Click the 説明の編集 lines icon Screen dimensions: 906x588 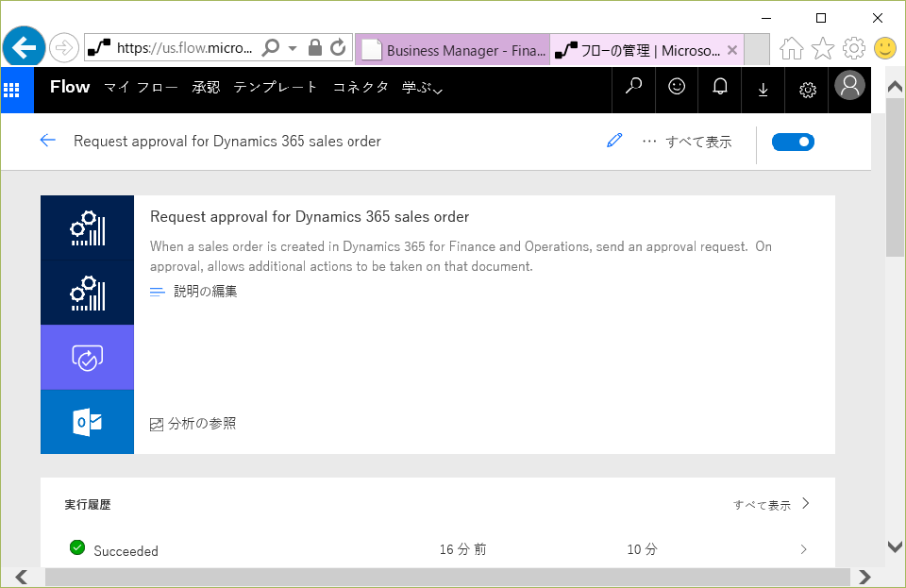(158, 292)
